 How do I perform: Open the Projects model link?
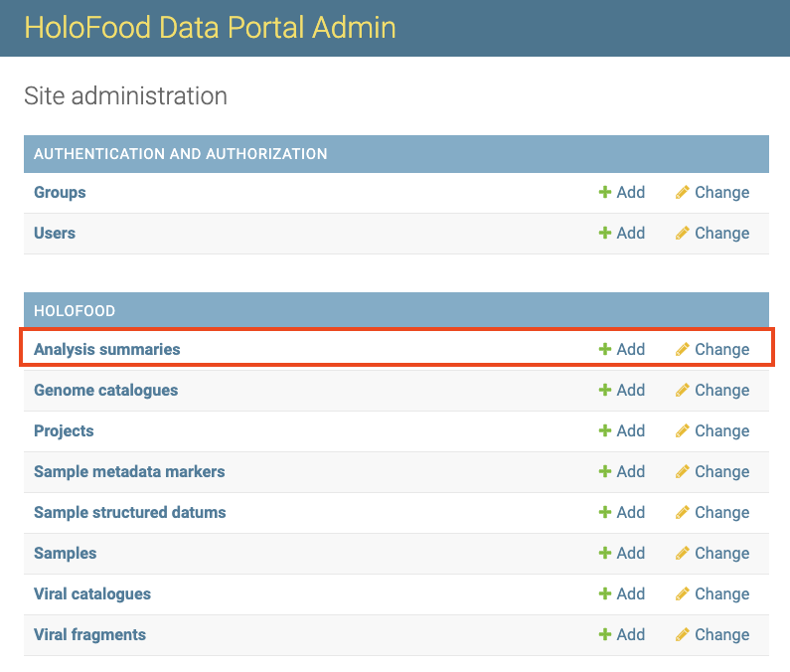tap(64, 431)
